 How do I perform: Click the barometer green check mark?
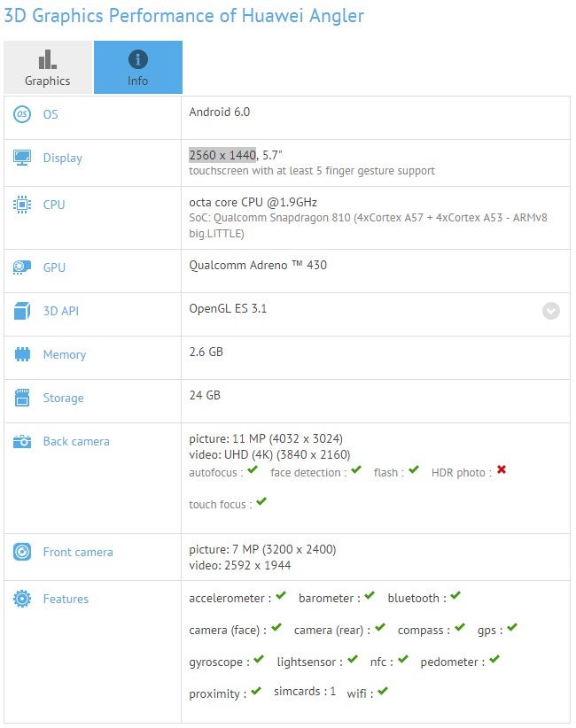point(370,595)
